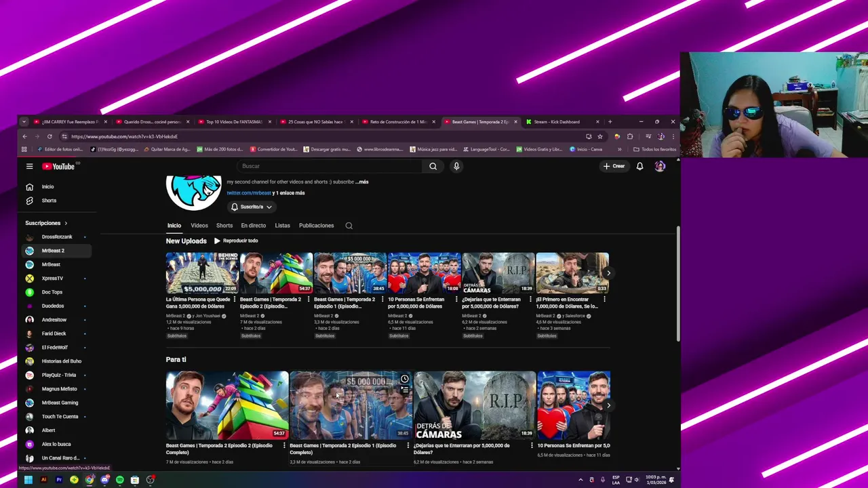Open the account avatar menu
The height and width of the screenshot is (488, 868).
click(x=660, y=166)
